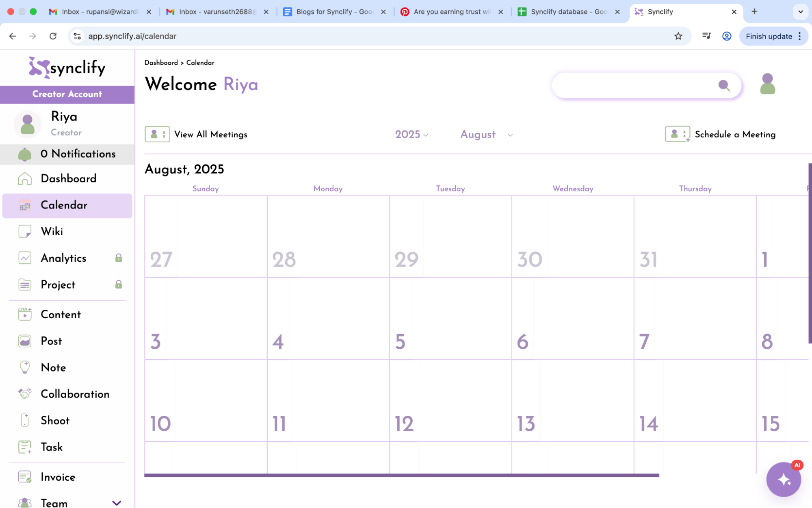812x508 pixels.
Task: Click Schedule a Meeting
Action: pyautogui.click(x=735, y=134)
